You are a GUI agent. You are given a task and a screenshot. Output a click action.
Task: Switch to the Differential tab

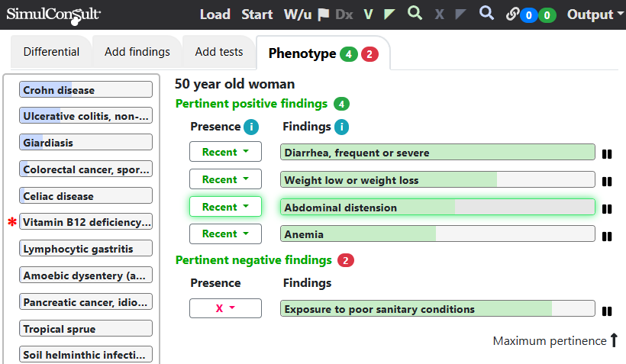tap(51, 52)
